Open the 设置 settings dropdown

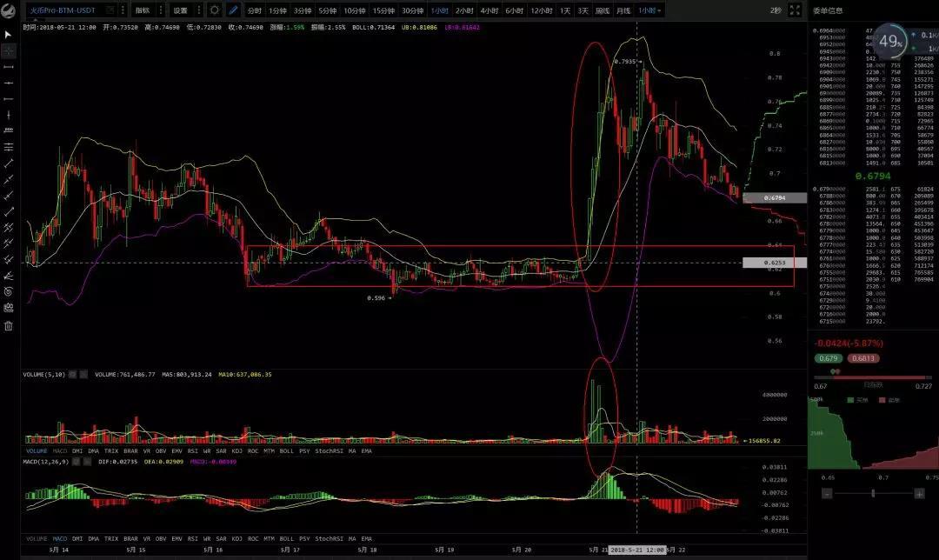click(182, 10)
